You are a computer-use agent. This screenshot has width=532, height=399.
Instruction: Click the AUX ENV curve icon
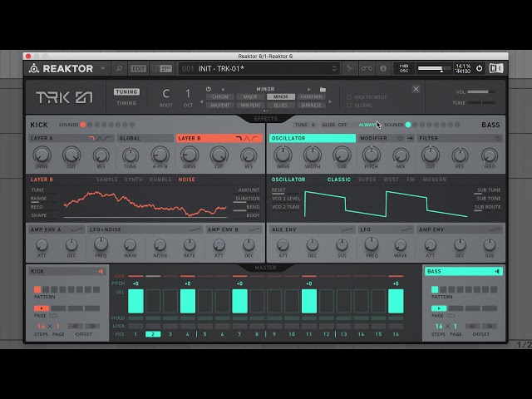(347, 230)
